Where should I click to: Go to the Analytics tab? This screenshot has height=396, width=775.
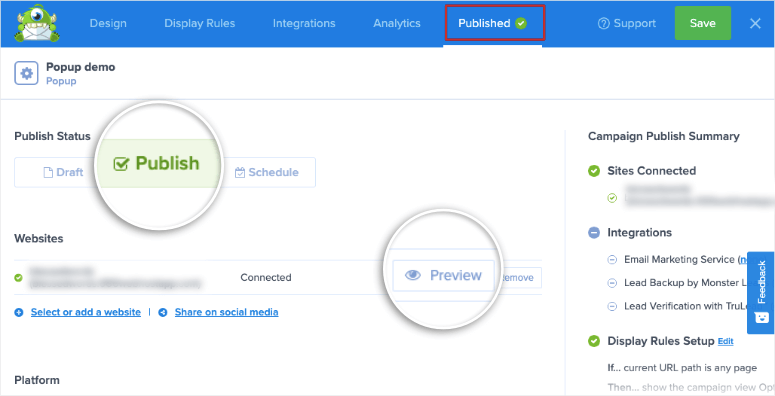click(x=397, y=23)
